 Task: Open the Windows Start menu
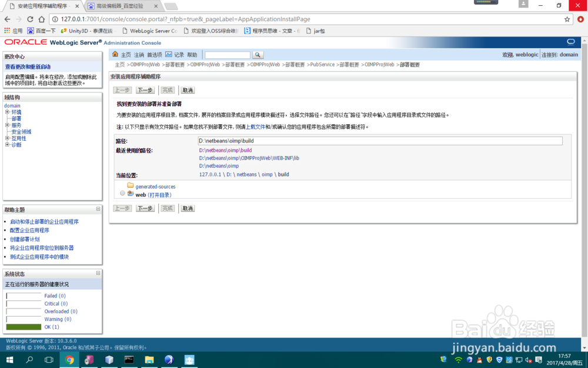(x=10, y=360)
